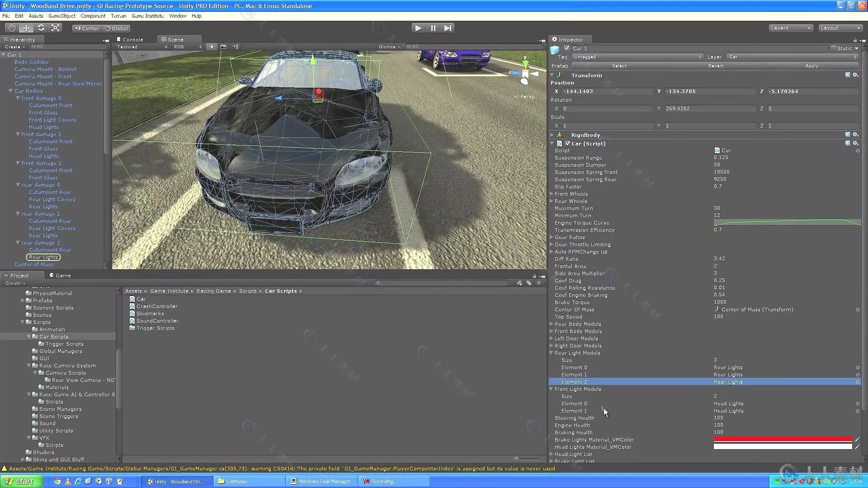Collapse the Rear Light Models array
Screen dimensions: 868x488
tap(552, 353)
